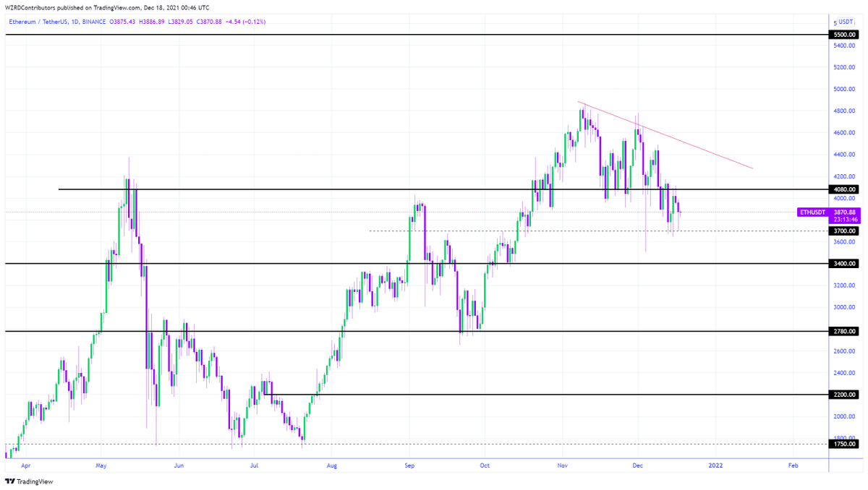Select the 5500.00 price label
Screen dimensions: 868x490
pyautogui.click(x=844, y=35)
